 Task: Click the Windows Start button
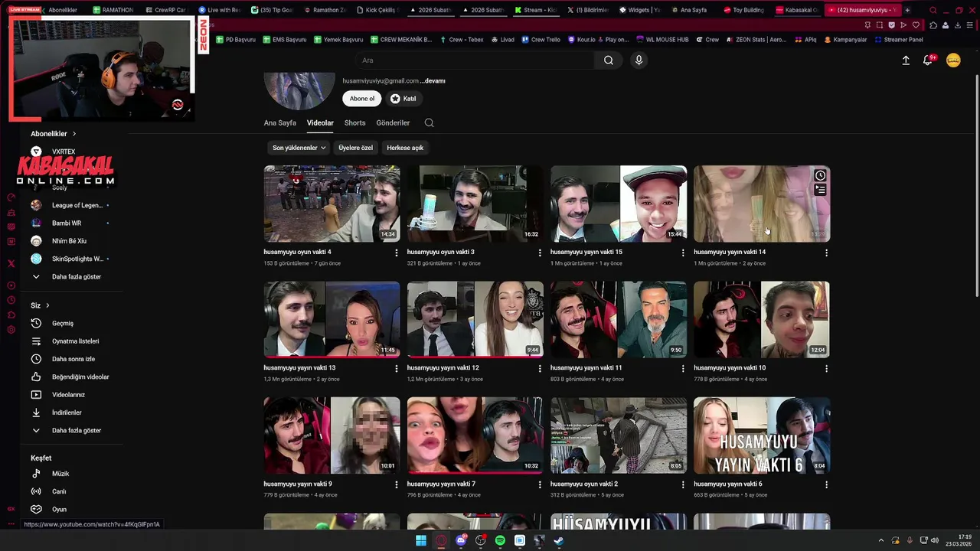pyautogui.click(x=421, y=540)
